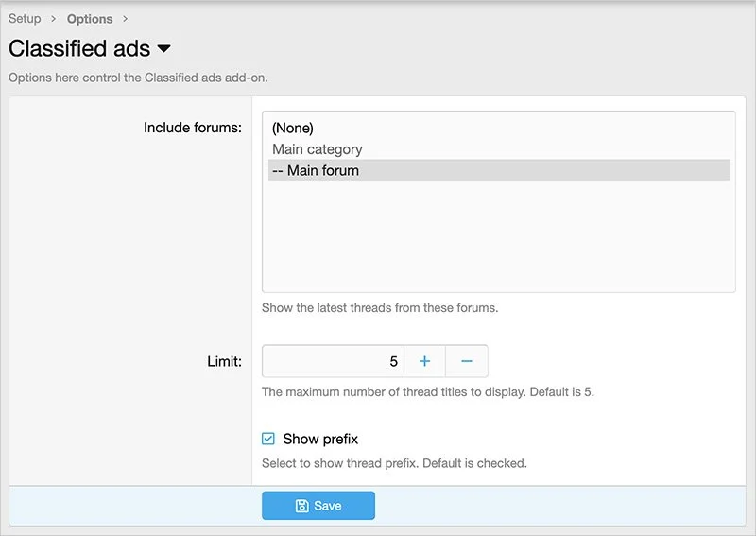
Task: Select Main category in forums list
Action: click(318, 149)
